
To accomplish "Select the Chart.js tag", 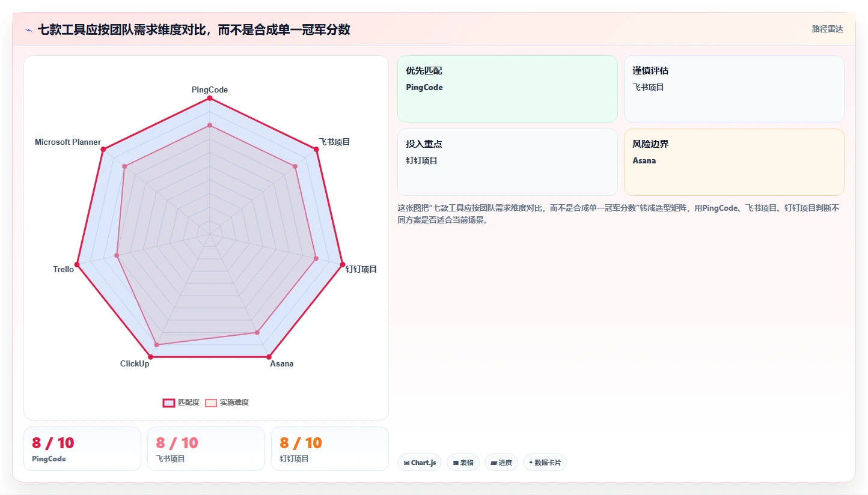I will 420,463.
